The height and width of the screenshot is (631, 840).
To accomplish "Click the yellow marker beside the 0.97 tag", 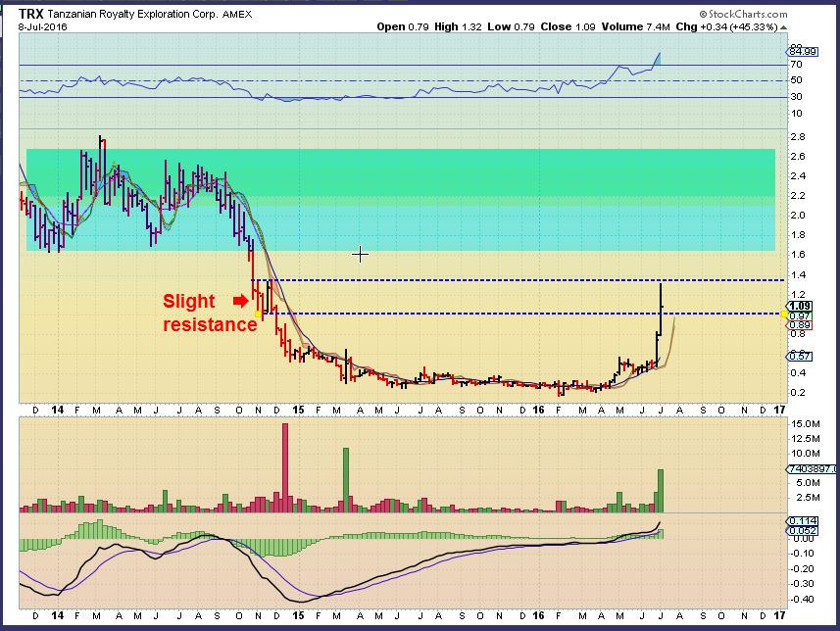I will click(784, 314).
